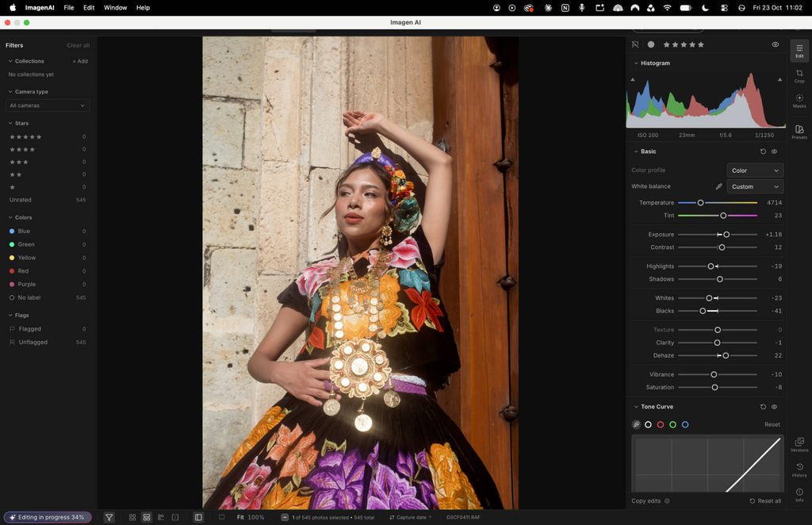Pick white balance with eyedropper

point(718,186)
